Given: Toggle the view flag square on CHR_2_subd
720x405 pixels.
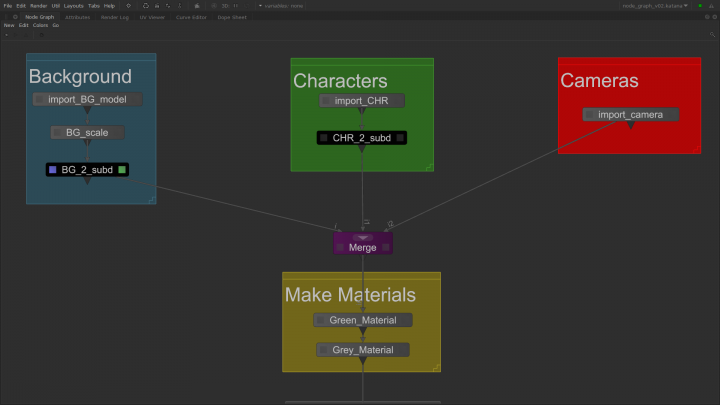Looking at the screenshot, I should coord(399,138).
